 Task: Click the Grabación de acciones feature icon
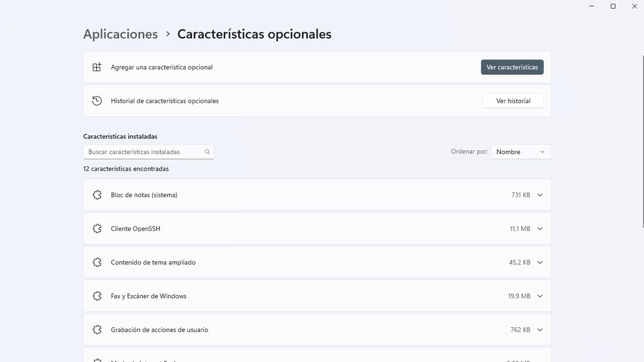pos(97,330)
